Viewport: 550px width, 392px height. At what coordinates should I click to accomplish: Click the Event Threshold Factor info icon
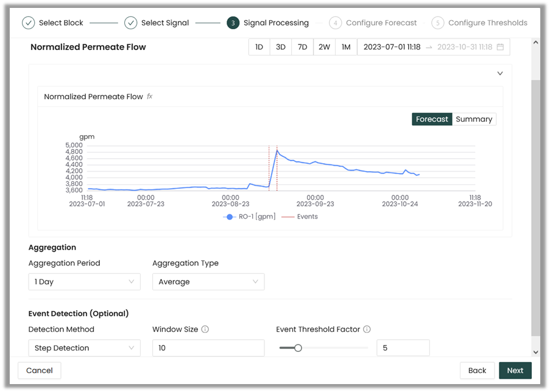point(367,329)
